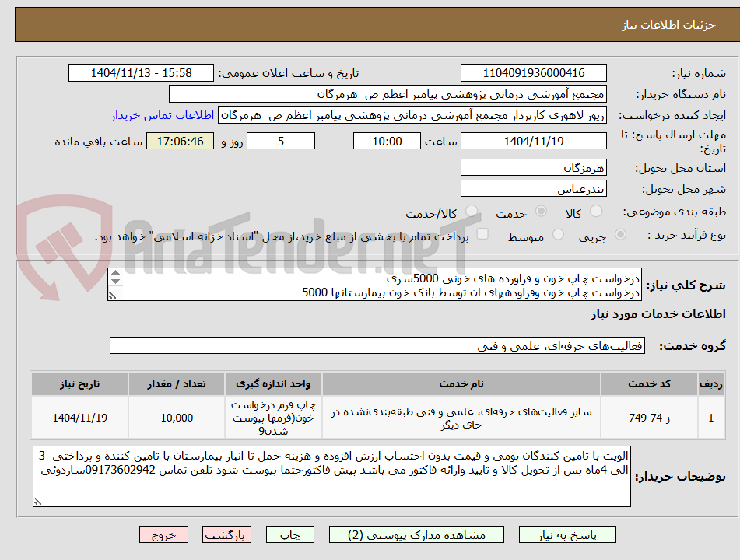
Task: Click the deadline date field 1404/11/19
Action: pyautogui.click(x=533, y=141)
